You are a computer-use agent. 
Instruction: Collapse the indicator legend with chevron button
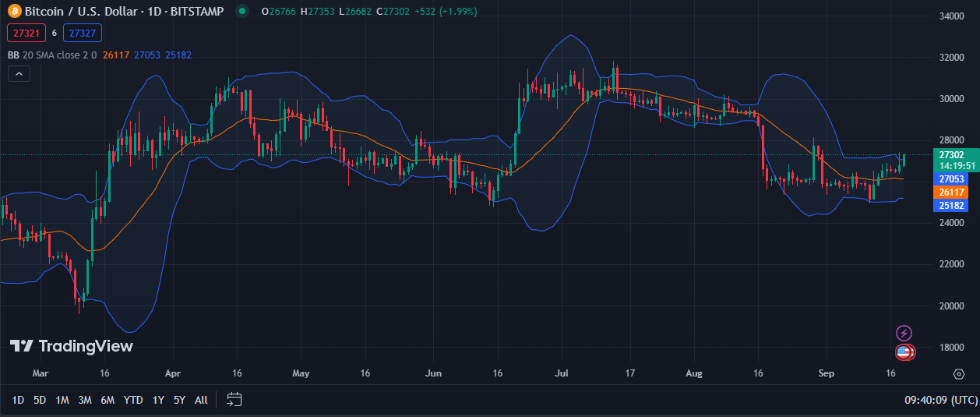[x=19, y=74]
